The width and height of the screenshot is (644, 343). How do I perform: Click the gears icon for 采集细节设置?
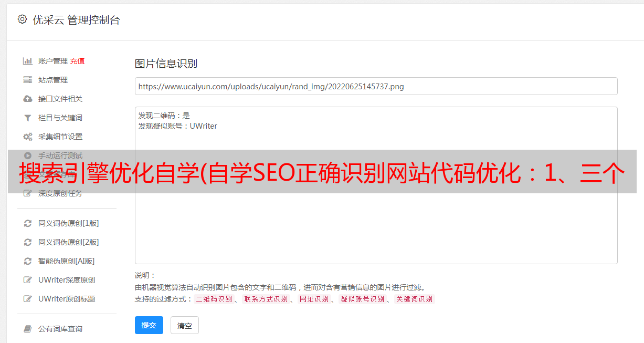click(28, 137)
